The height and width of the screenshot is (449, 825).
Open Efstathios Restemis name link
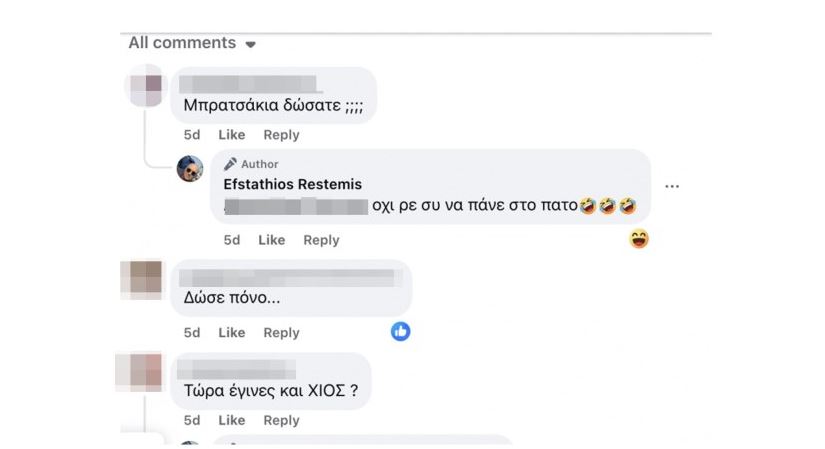point(292,184)
